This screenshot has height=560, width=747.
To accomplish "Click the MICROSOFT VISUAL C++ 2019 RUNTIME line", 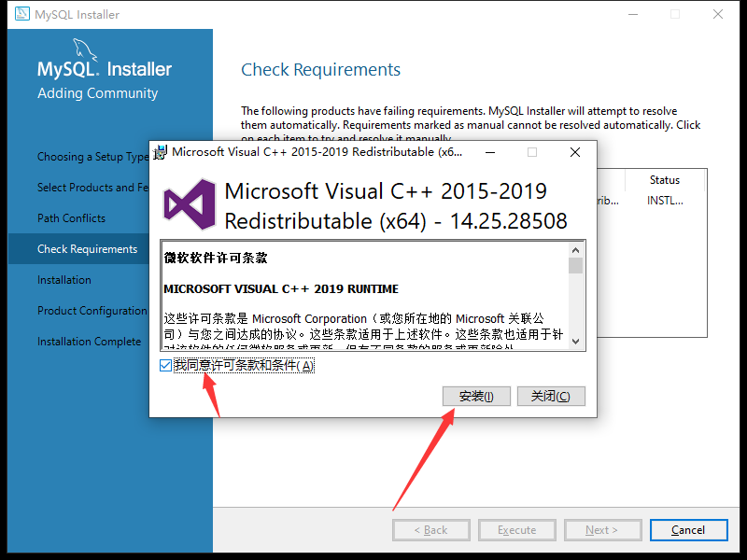I will click(x=281, y=289).
